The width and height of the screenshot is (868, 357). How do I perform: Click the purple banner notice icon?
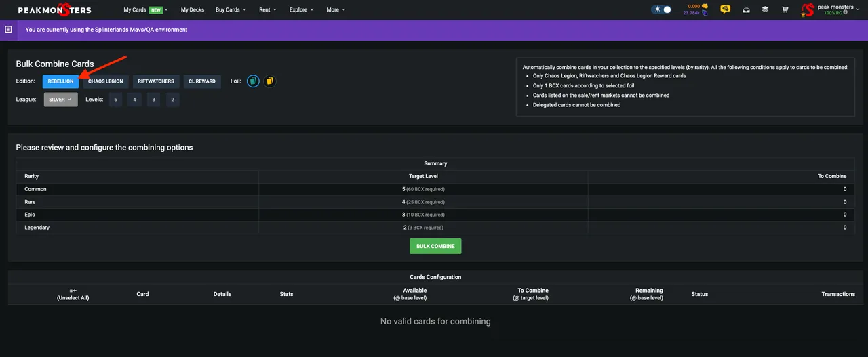click(8, 30)
